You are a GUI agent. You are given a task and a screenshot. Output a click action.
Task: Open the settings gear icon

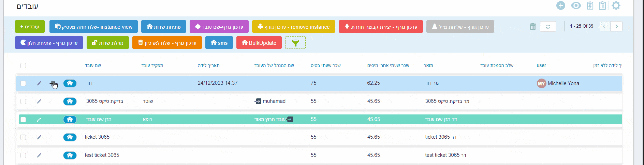(616, 5)
